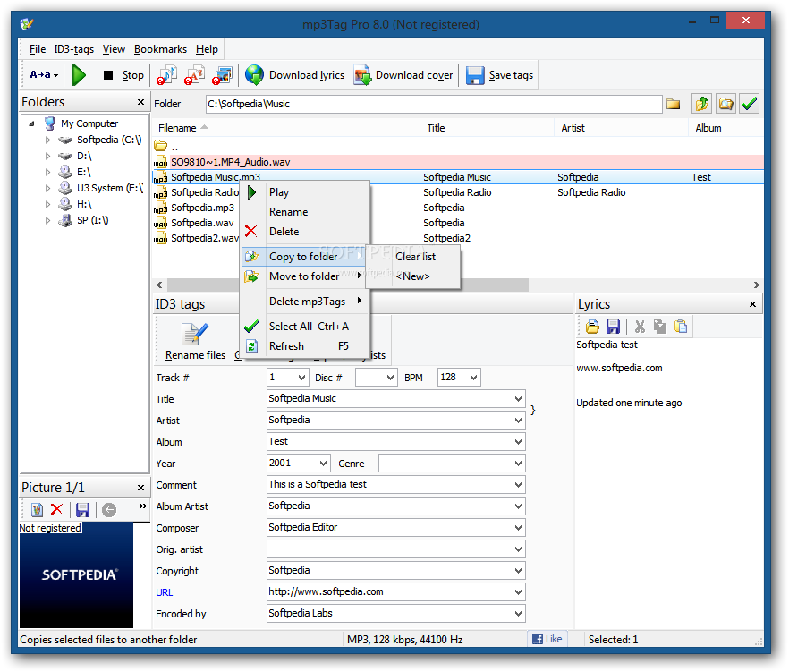Show more Picture toolbar options chevron

[x=143, y=506]
